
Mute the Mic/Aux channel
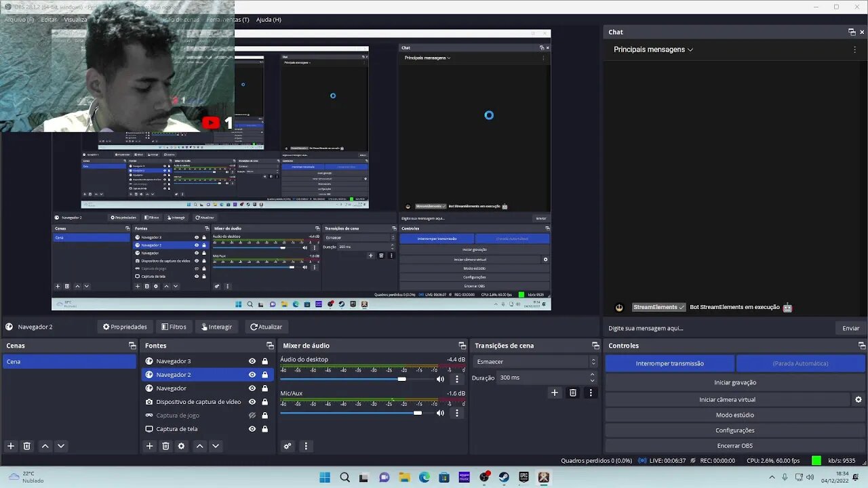(x=440, y=413)
